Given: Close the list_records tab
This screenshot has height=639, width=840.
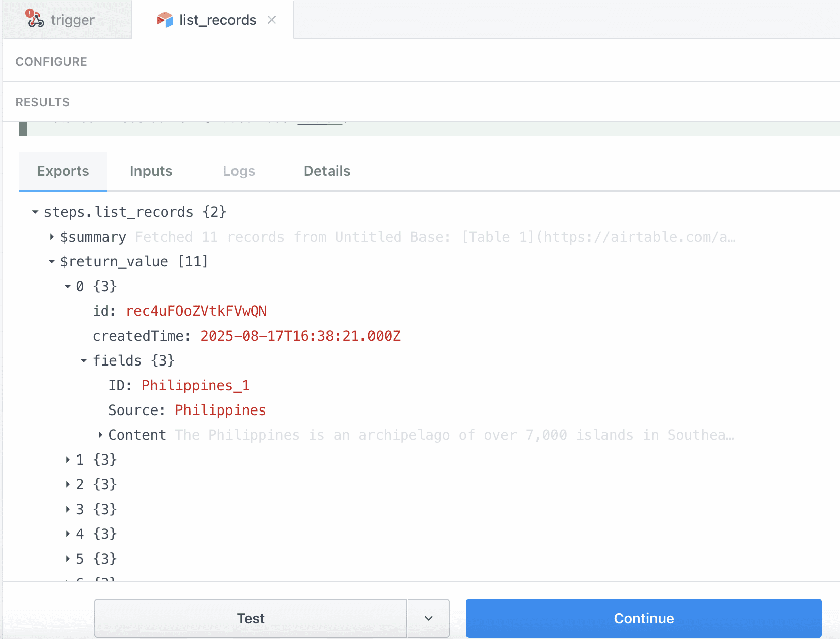Looking at the screenshot, I should click(272, 20).
